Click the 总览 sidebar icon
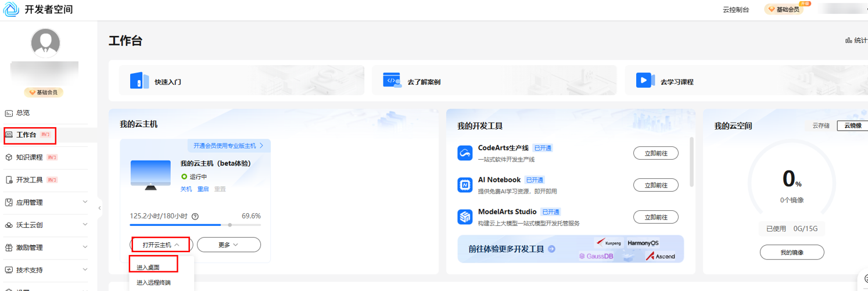Image resolution: width=868 pixels, height=291 pixels. [x=9, y=113]
